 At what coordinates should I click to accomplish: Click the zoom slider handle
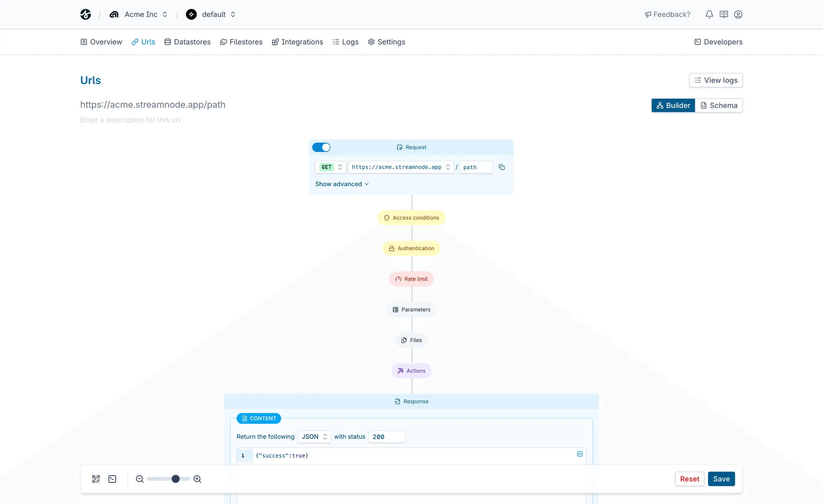176,479
